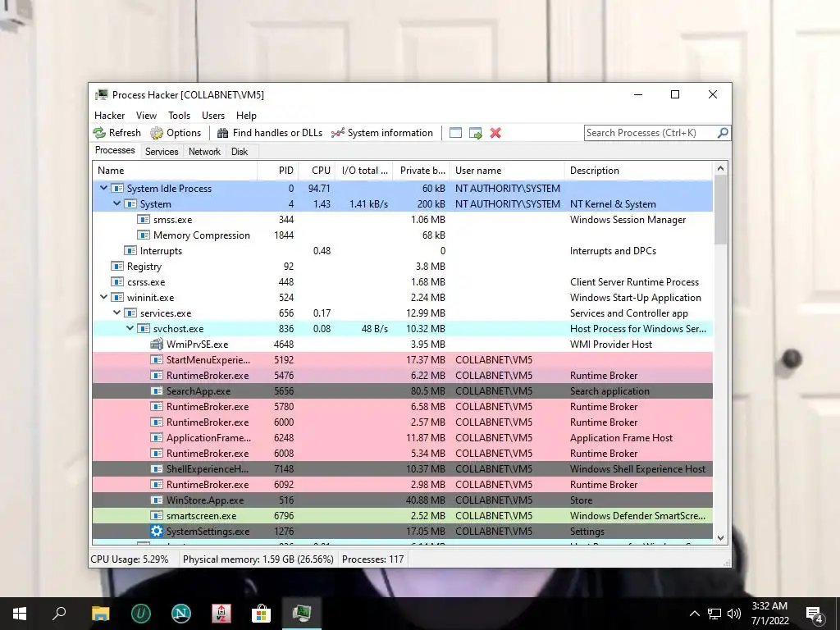Open the System information graph icon
This screenshot has height=630, width=840.
click(337, 133)
